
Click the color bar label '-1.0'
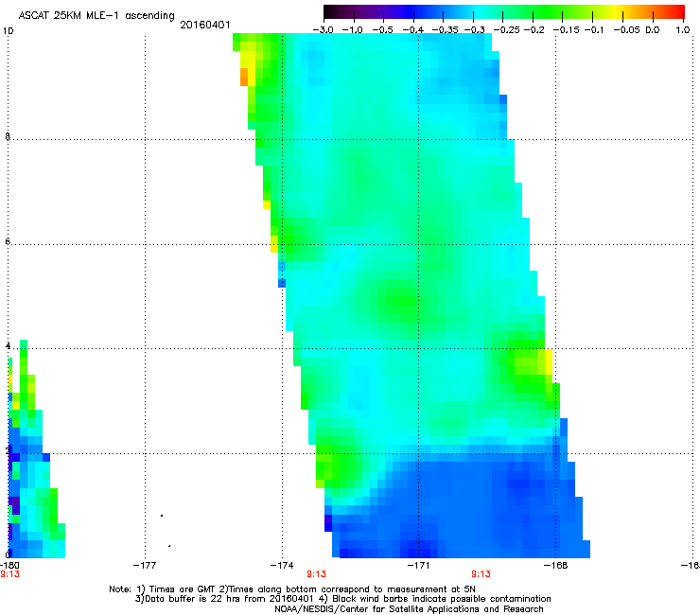(352, 30)
